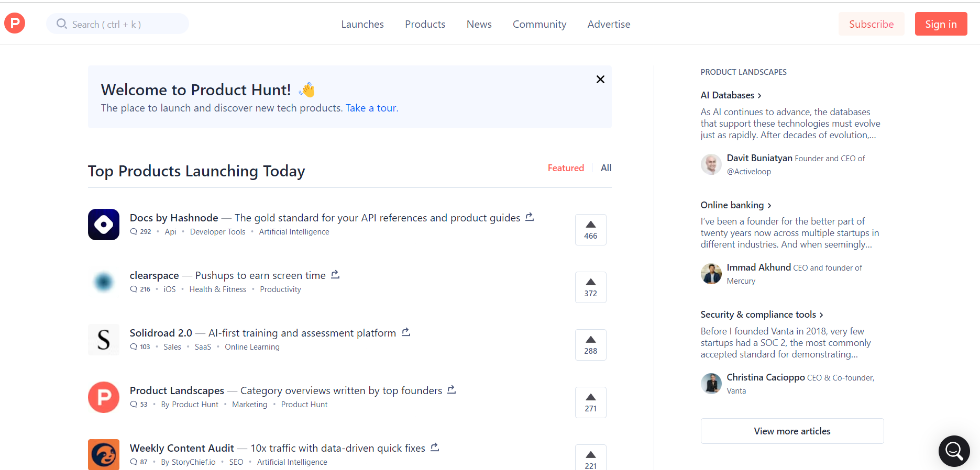This screenshot has height=470, width=980.
Task: Open external link icon for Docs by Hashnode
Action: click(x=530, y=217)
